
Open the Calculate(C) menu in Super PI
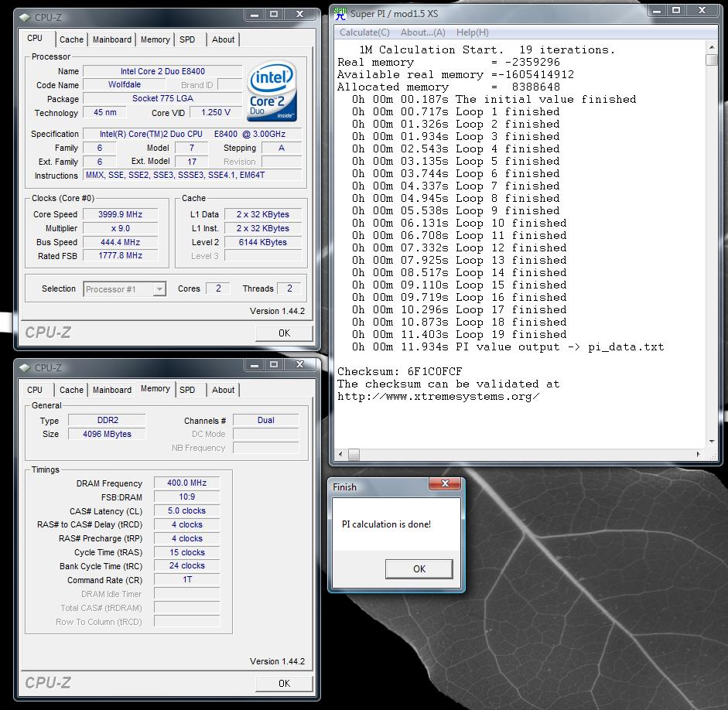364,32
